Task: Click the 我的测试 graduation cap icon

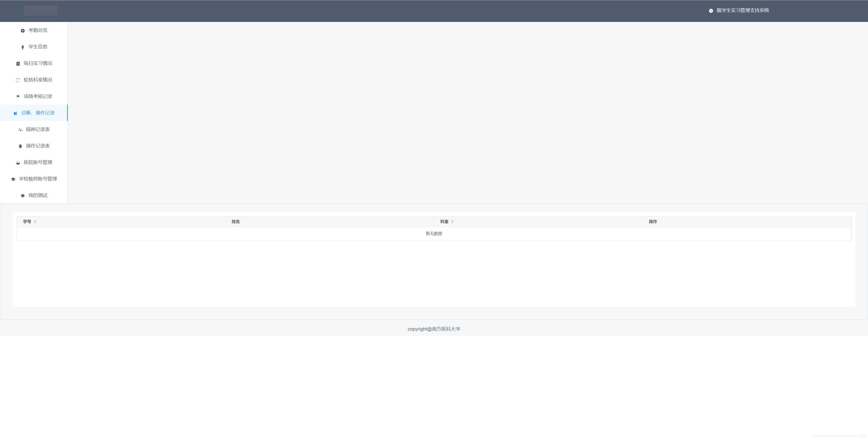Action: [23, 196]
